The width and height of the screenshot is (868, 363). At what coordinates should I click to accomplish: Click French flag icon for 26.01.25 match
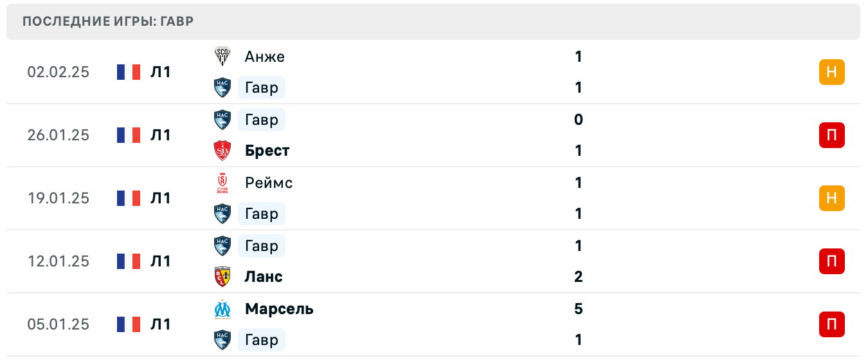pos(129,135)
